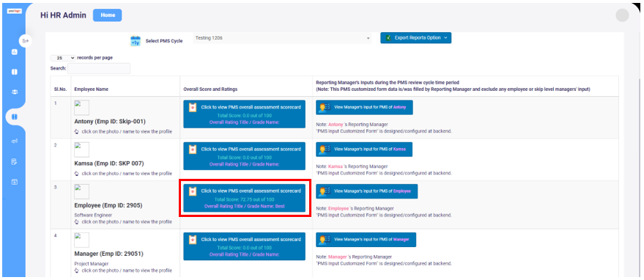Screen dimensions: 644x280
Task: Click View Manager's Input for PMS of Kamsa
Action: pos(364,150)
